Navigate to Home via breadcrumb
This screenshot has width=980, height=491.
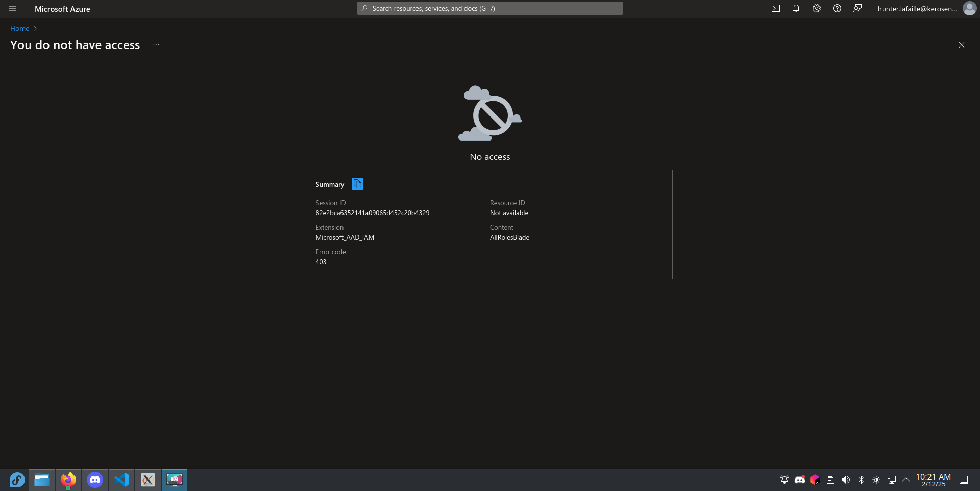pyautogui.click(x=19, y=28)
